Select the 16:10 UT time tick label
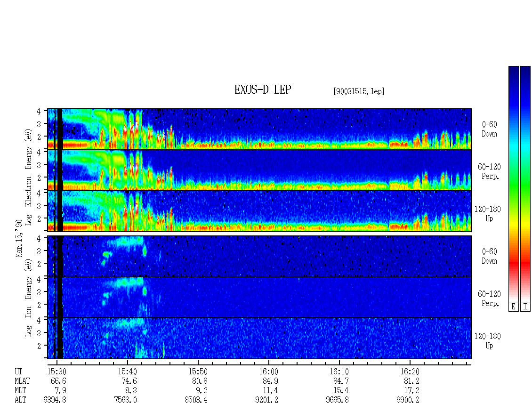This screenshot has width=532, height=412. pos(339,372)
